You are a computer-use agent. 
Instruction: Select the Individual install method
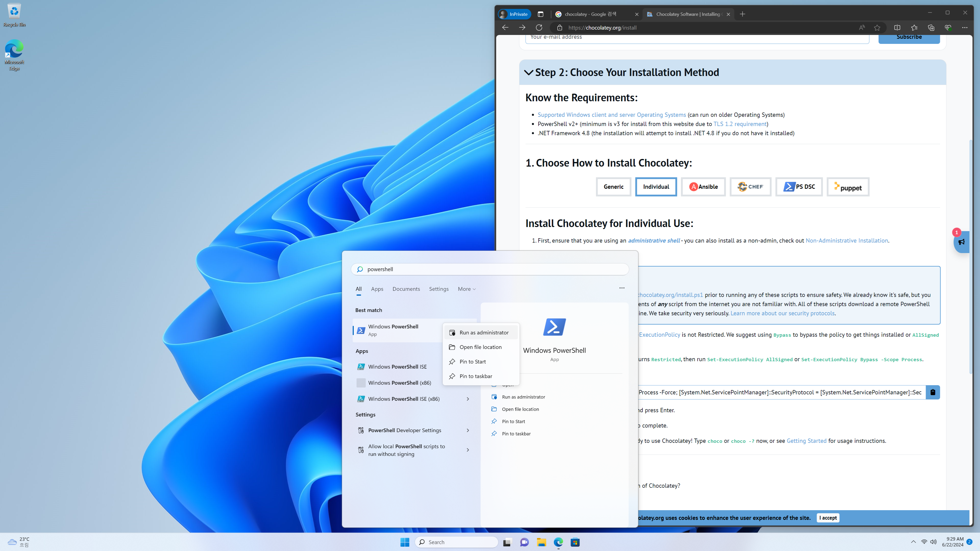coord(656,187)
